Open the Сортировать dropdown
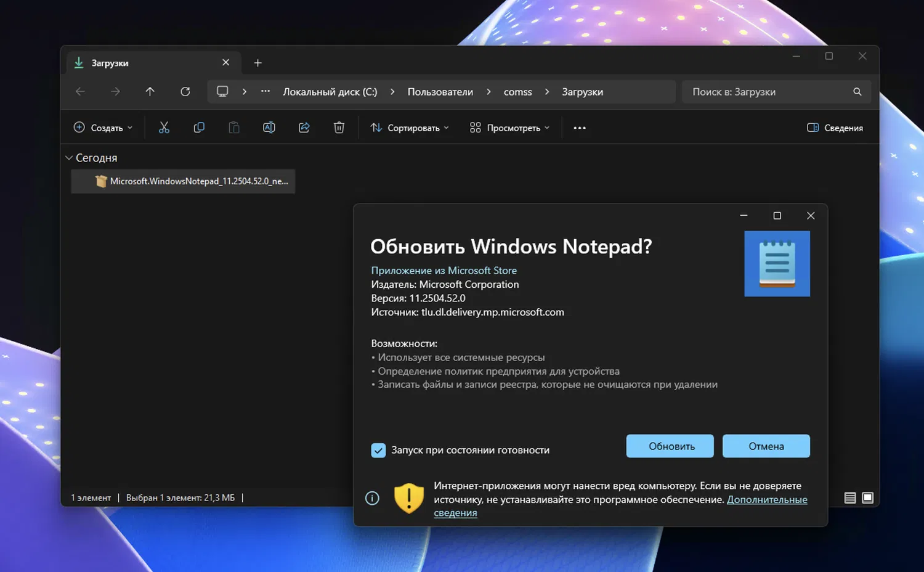This screenshot has height=572, width=924. coord(410,128)
